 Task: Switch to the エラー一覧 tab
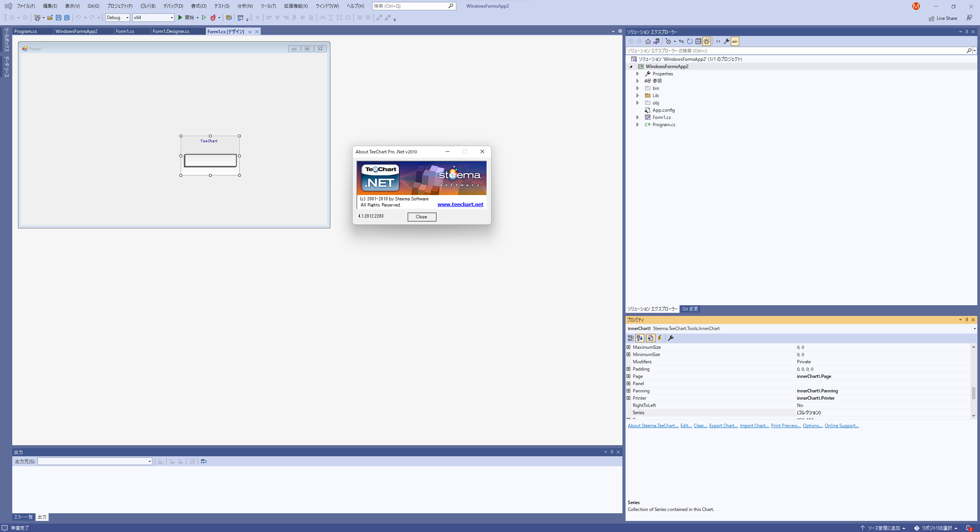[23, 517]
